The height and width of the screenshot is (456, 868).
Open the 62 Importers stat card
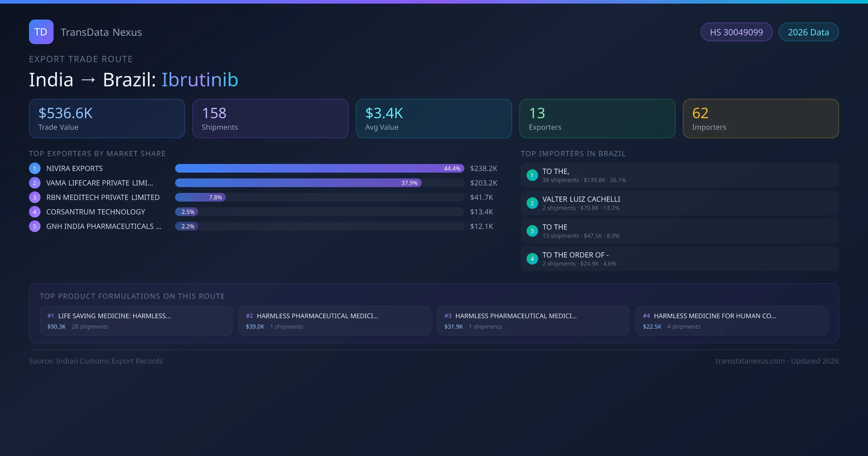[761, 118]
